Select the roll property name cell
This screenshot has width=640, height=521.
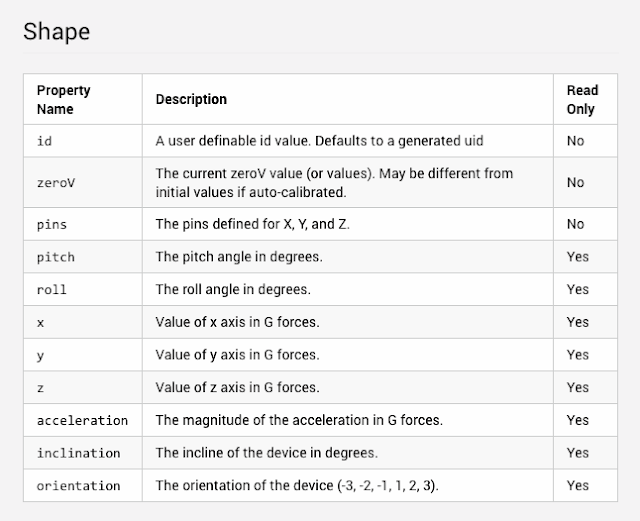pos(52,290)
